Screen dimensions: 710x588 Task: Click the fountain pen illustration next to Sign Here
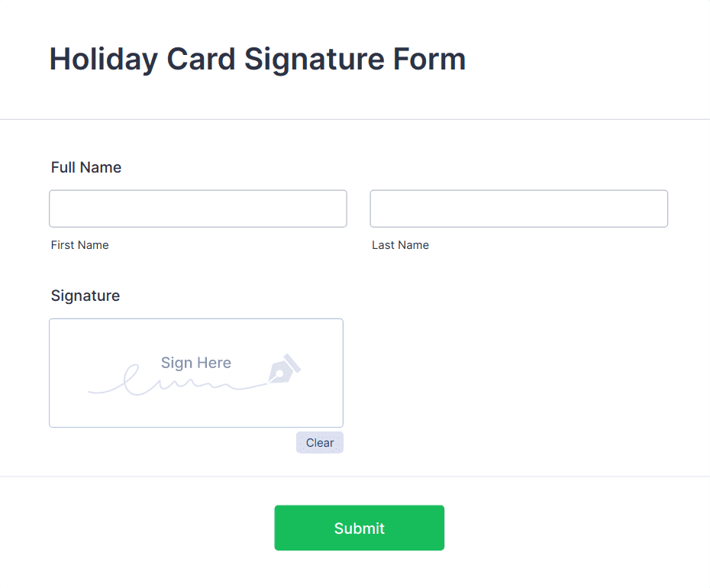pos(283,373)
